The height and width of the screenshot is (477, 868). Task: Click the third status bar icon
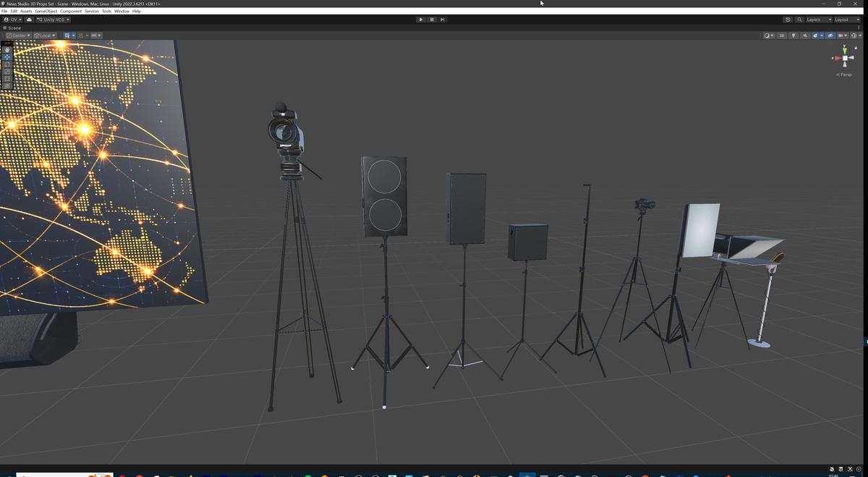(850, 469)
